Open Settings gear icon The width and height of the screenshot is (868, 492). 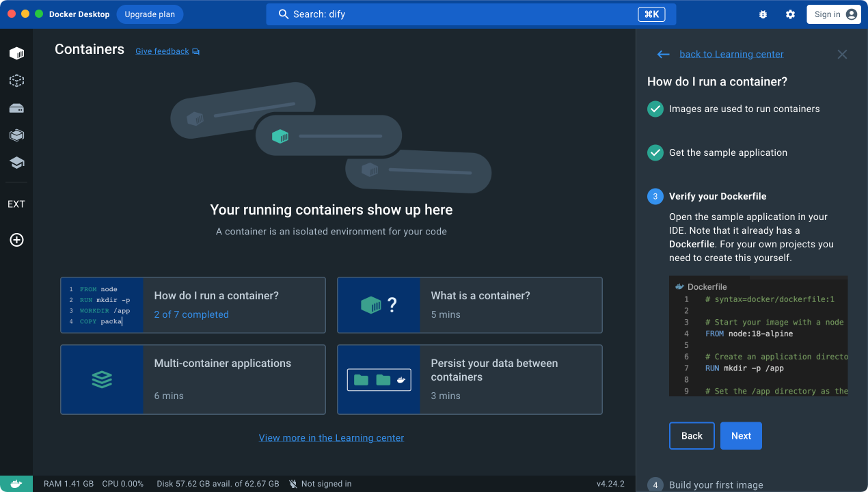[x=790, y=14]
